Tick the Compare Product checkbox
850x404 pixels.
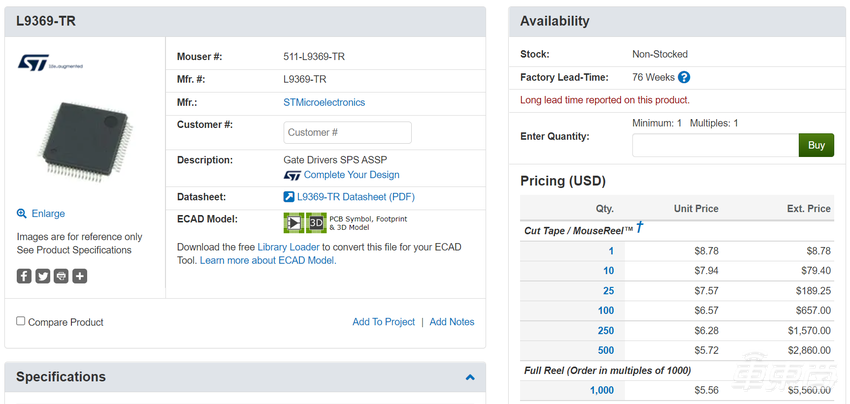click(x=21, y=321)
